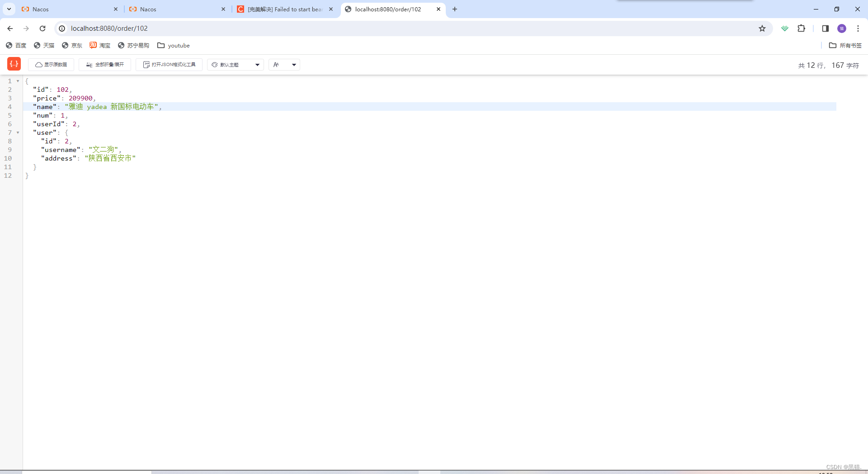
Task: Click the name value 雅迪 yadea 新国标电动车
Action: 112,107
